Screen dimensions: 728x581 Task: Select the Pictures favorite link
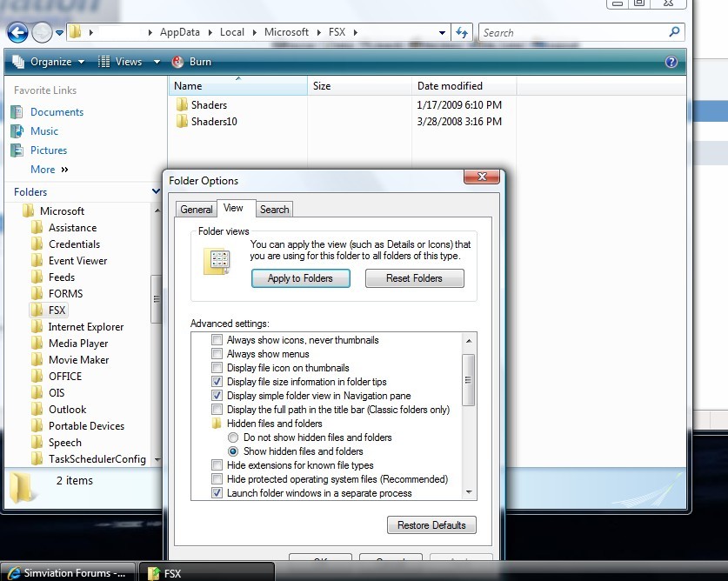point(49,150)
